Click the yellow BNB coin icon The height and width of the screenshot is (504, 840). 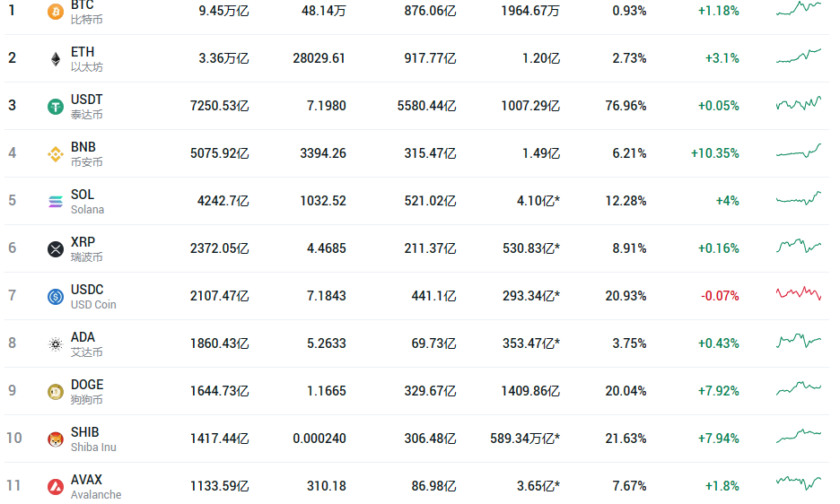(55, 154)
